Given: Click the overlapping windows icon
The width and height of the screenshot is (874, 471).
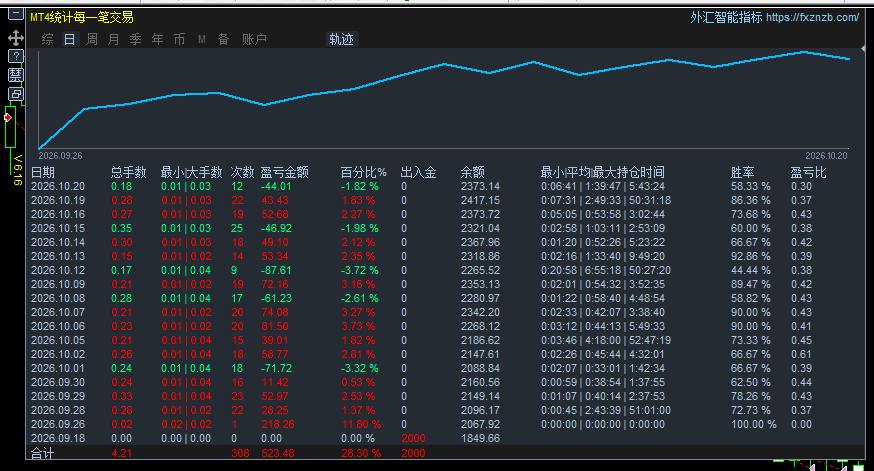Looking at the screenshot, I should pos(16,94).
